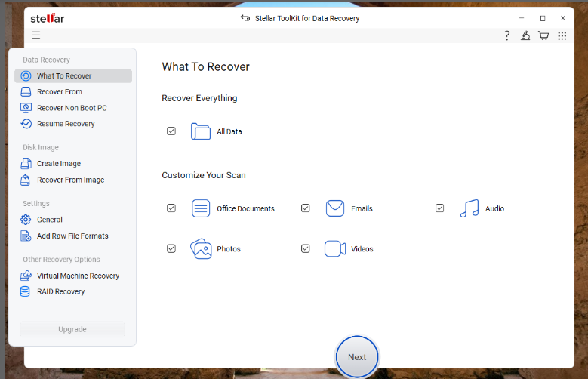Screen dimensions: 588x379
Task: Click the Virtual Machine Recovery icon
Action: (26, 276)
